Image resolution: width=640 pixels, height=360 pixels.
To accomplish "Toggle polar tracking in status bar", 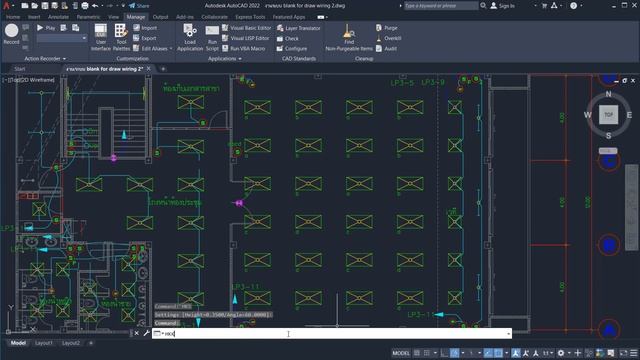I will (455, 353).
